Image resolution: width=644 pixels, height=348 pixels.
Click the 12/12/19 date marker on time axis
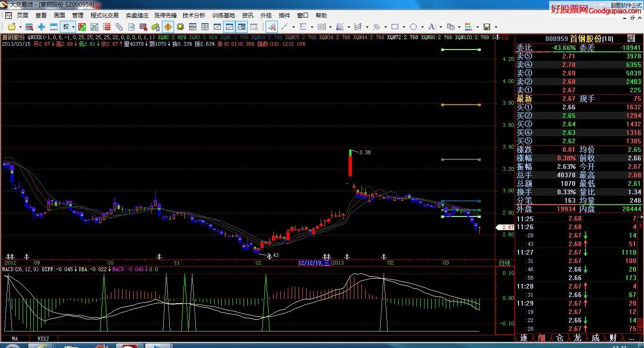tap(314, 263)
